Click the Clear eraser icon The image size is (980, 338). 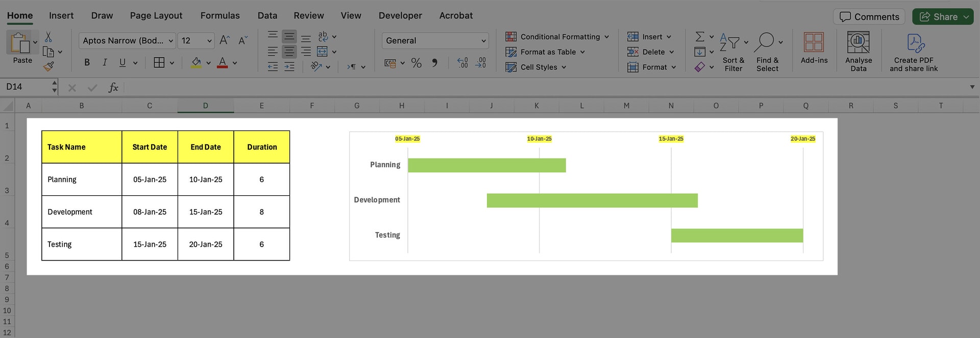700,67
